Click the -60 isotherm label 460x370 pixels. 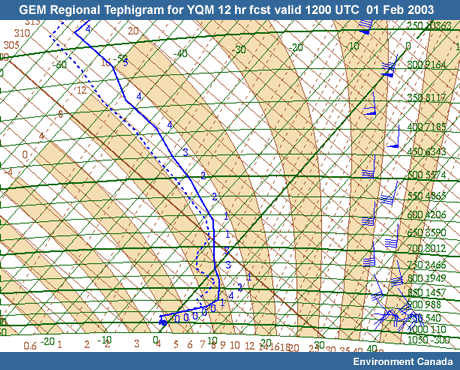pos(60,64)
